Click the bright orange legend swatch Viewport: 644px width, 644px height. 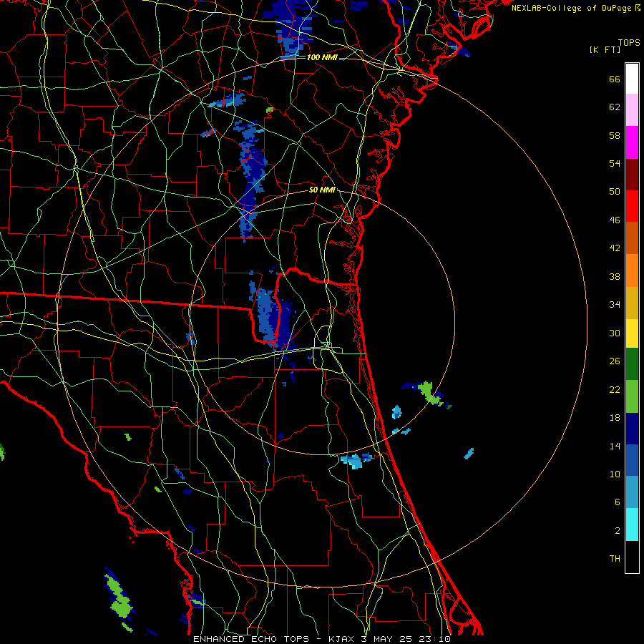click(x=632, y=270)
